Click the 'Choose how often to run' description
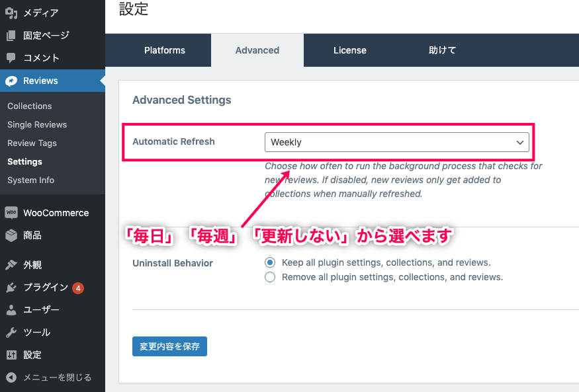This screenshot has width=579, height=392. (x=403, y=180)
